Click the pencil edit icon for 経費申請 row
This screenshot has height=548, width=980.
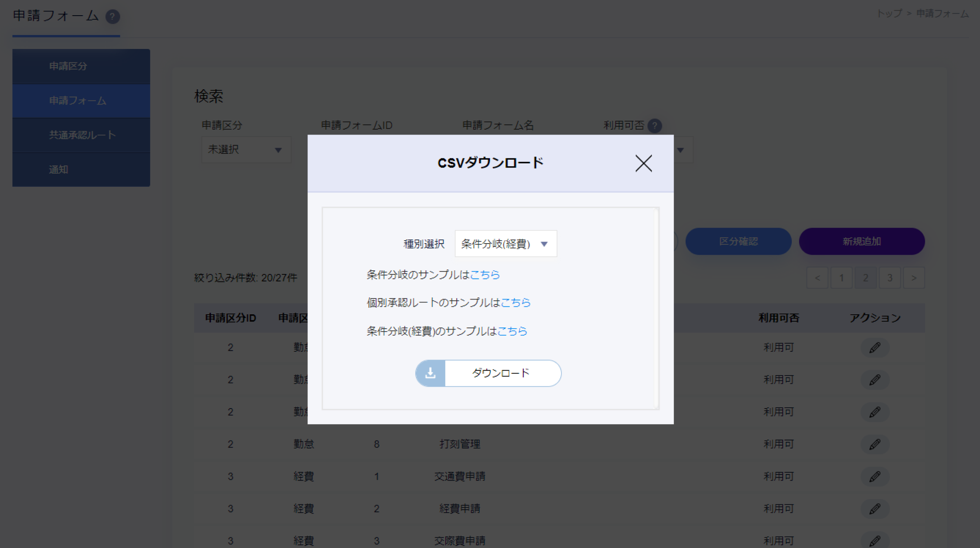875,509
